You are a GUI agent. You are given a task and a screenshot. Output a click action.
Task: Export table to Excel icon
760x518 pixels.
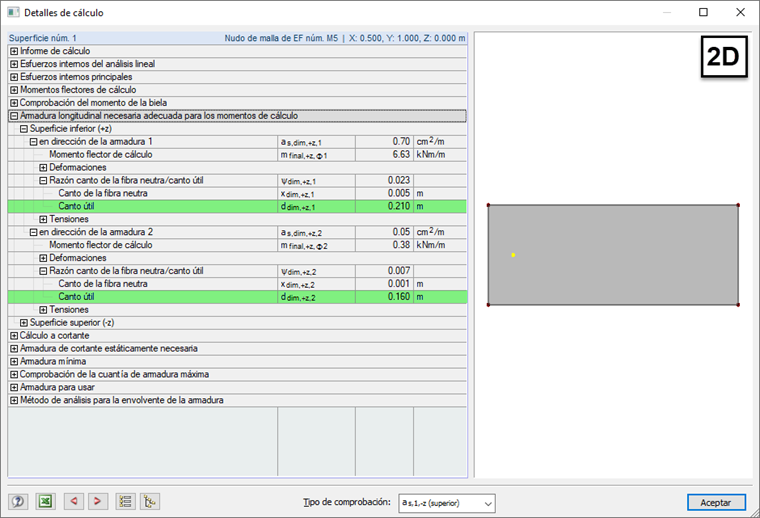point(46,502)
